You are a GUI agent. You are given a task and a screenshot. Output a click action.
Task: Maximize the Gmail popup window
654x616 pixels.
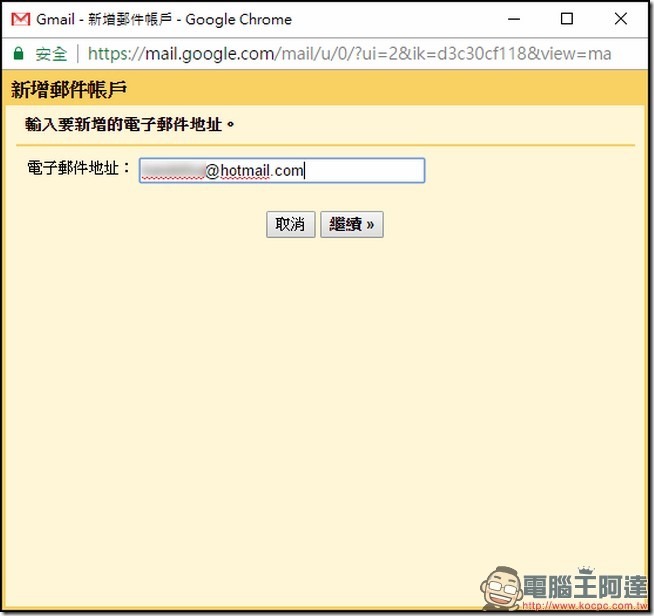pyautogui.click(x=567, y=19)
